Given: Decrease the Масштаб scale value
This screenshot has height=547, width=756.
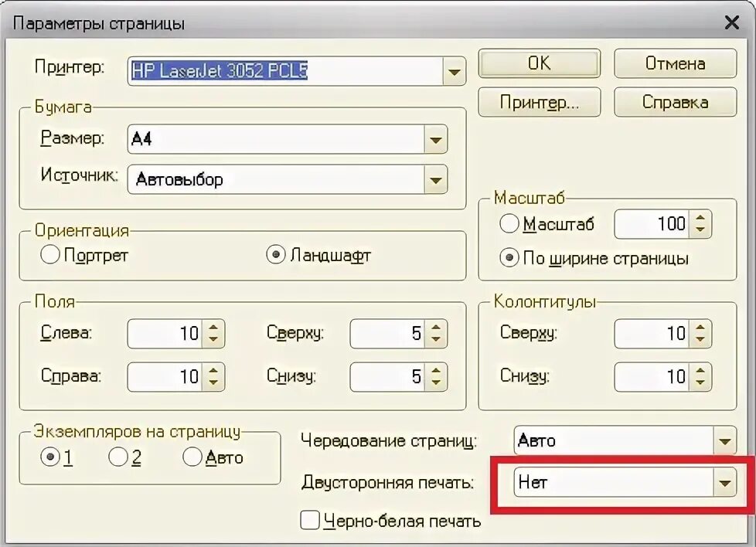Looking at the screenshot, I should tap(700, 230).
